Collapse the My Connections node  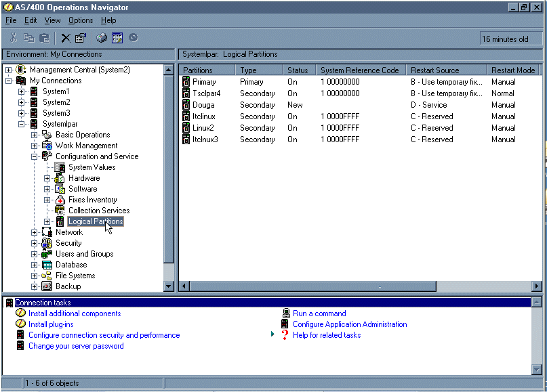(8, 81)
